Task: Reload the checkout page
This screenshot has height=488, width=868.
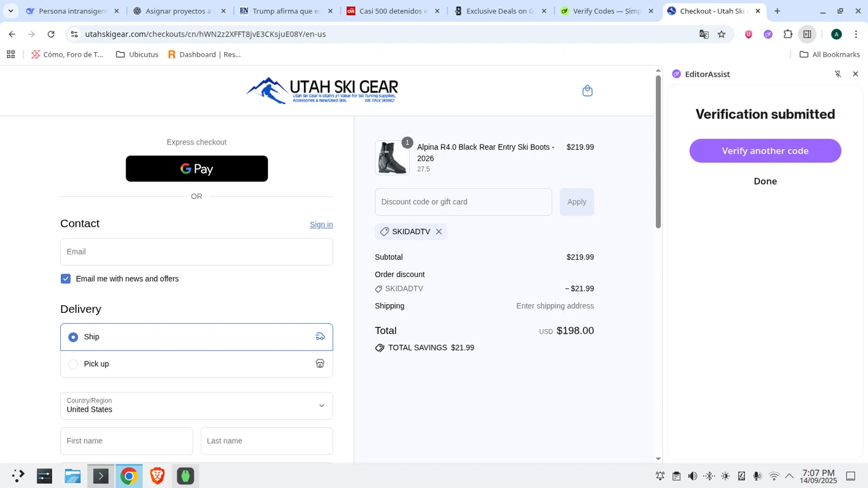Action: click(x=51, y=34)
